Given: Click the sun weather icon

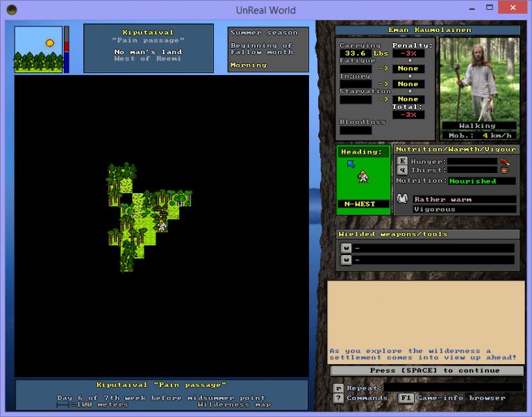Looking at the screenshot, I should 50,43.
